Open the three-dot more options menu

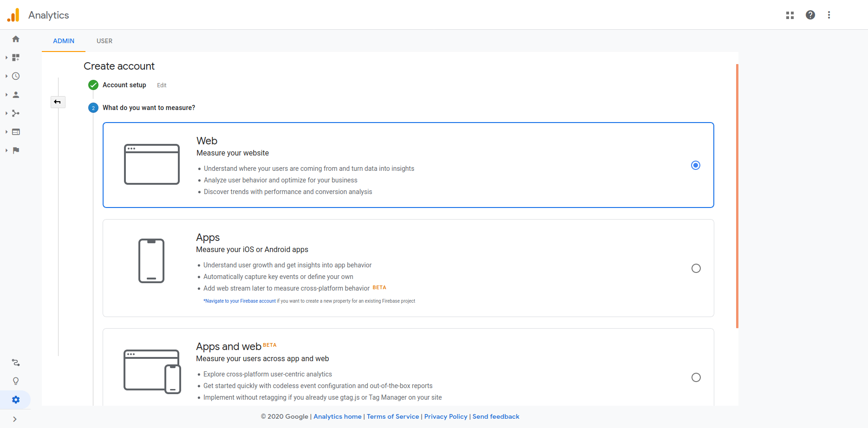tap(829, 15)
